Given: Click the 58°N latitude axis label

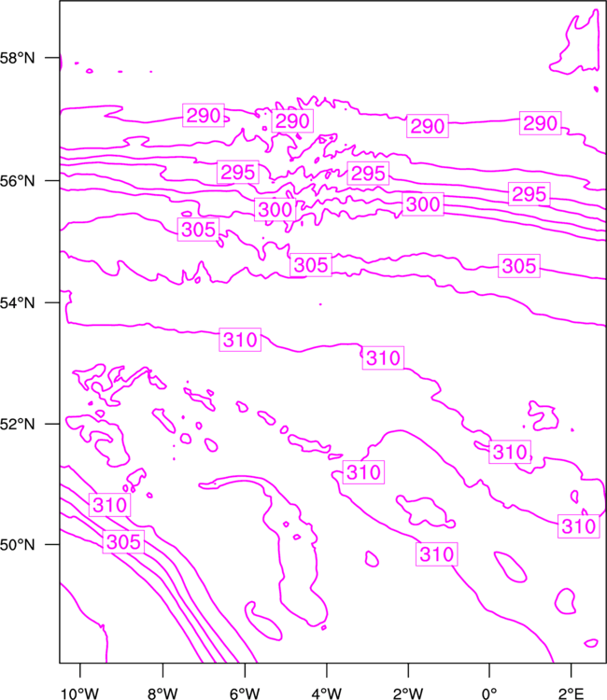Looking at the screenshot, I should coord(17,58).
